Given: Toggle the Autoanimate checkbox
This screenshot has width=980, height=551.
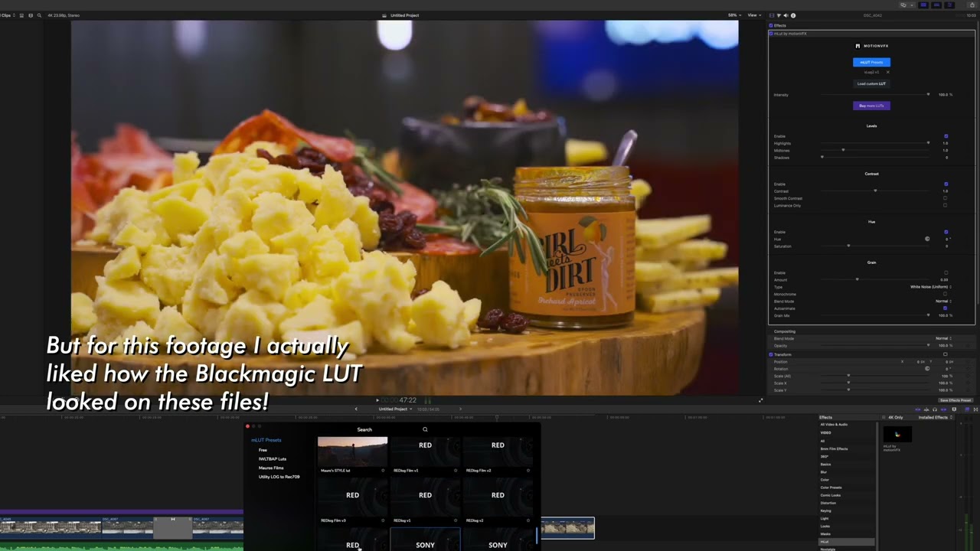Looking at the screenshot, I should click(946, 308).
